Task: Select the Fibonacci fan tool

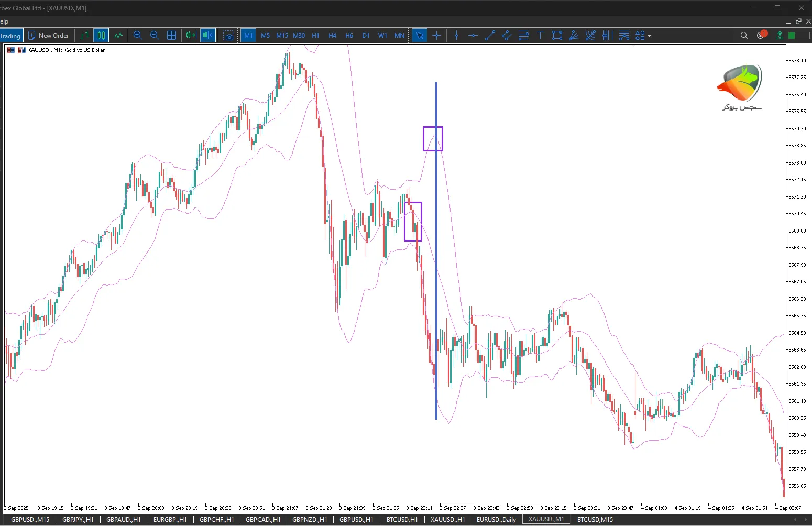Action: 574,36
